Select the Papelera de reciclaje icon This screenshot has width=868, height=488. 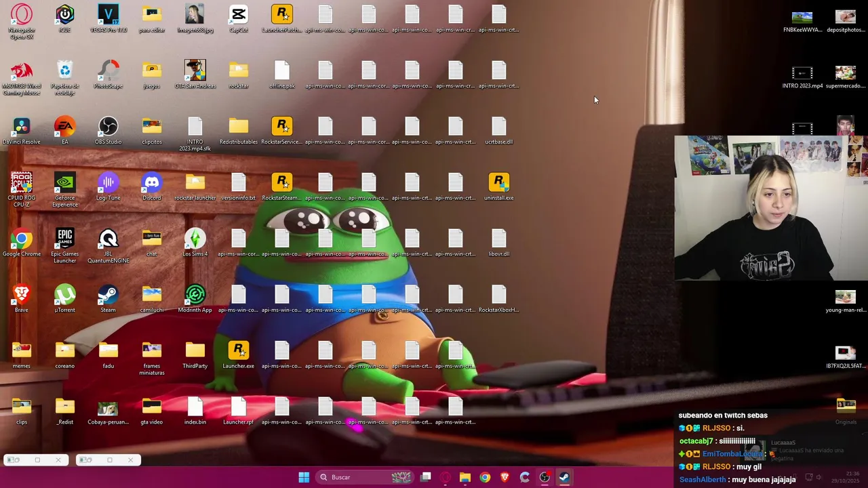point(65,78)
